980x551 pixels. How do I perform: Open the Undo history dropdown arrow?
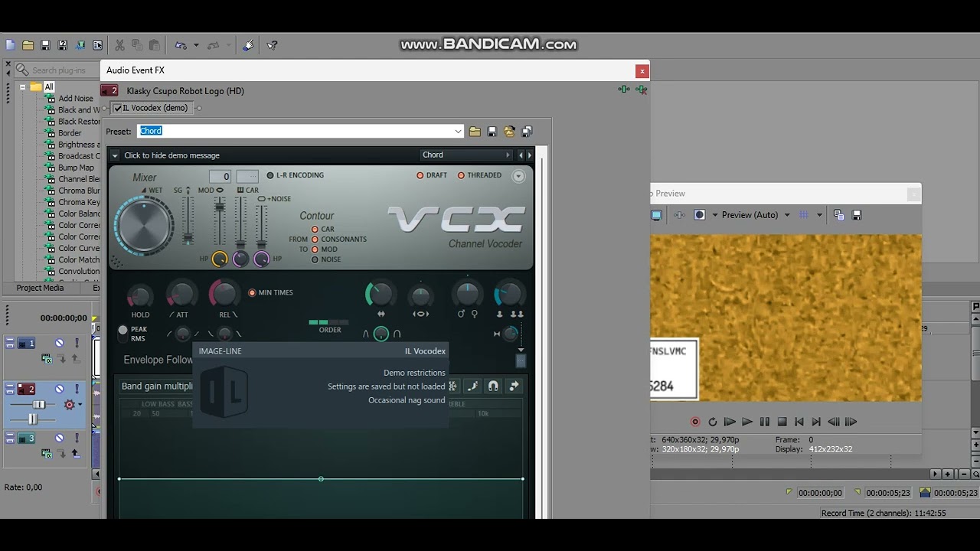click(196, 45)
